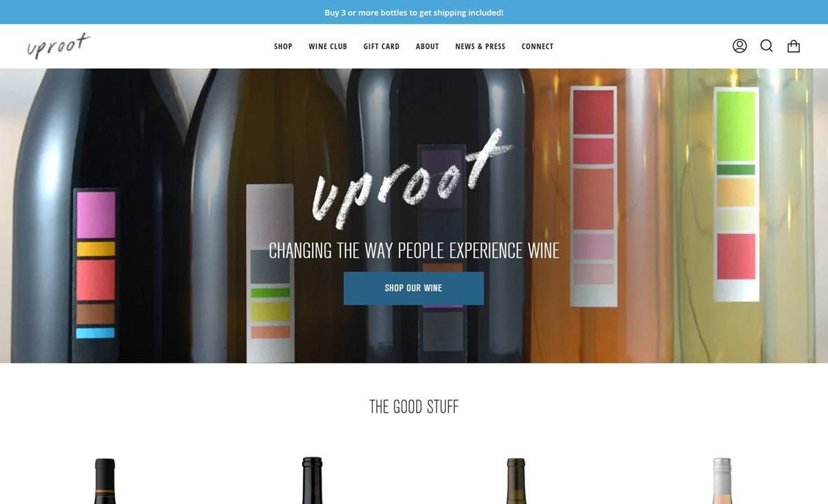Image resolution: width=828 pixels, height=504 pixels.
Task: Select the third green-capped wine bottle
Action: click(516, 481)
